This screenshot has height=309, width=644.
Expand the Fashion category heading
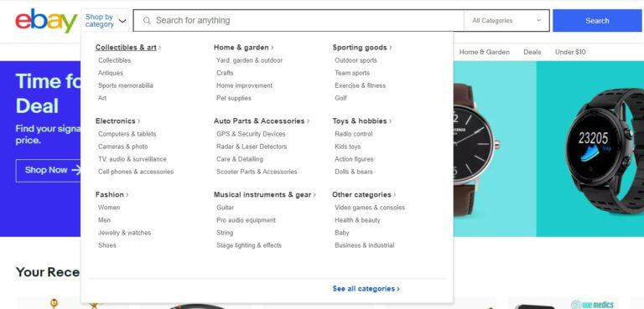coord(112,194)
